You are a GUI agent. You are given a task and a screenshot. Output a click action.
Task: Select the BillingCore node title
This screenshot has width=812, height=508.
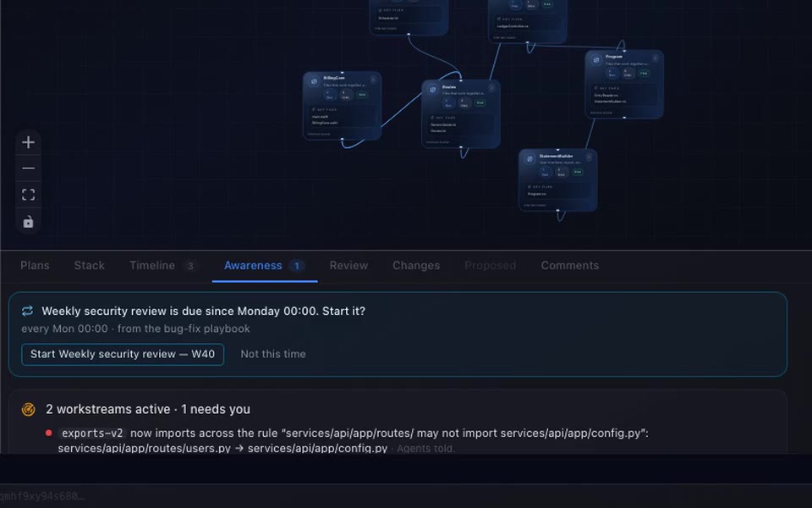click(334, 78)
